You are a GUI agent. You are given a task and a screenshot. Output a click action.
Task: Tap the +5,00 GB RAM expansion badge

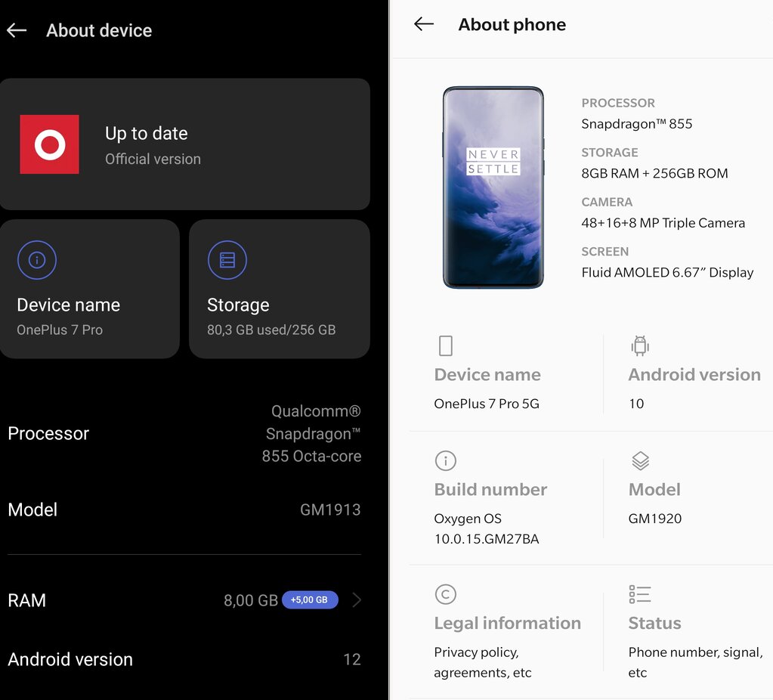[x=310, y=600]
